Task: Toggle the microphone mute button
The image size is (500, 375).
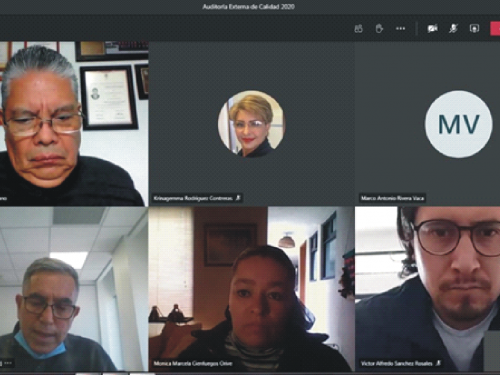Action: [x=453, y=29]
